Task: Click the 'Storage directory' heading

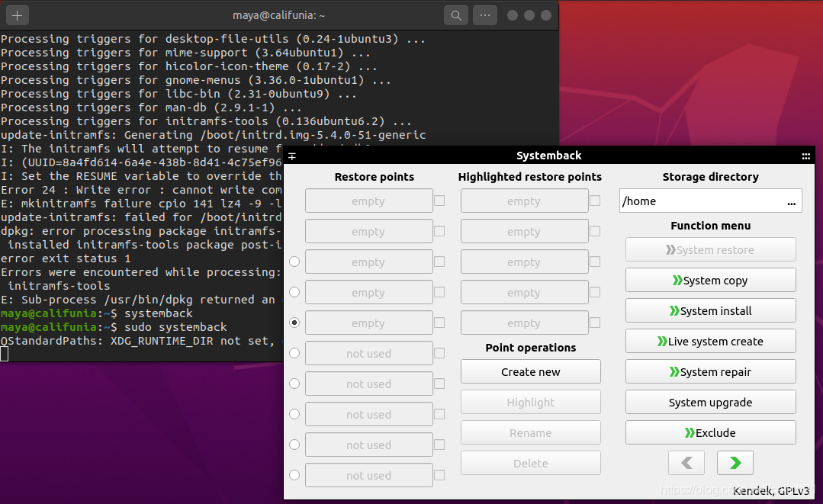Action: coord(711,177)
